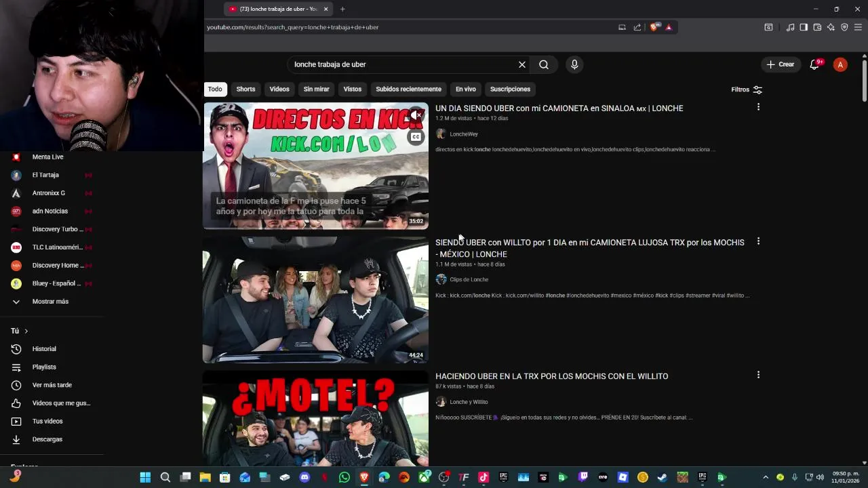Open Brave Shields lion icon
This screenshot has width=868, height=488.
(654, 27)
